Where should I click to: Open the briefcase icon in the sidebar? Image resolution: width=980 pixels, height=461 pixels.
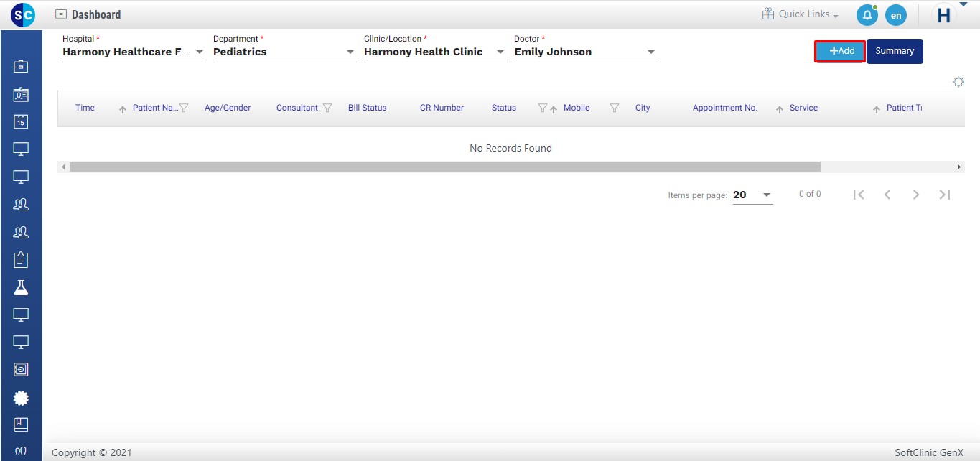21,67
